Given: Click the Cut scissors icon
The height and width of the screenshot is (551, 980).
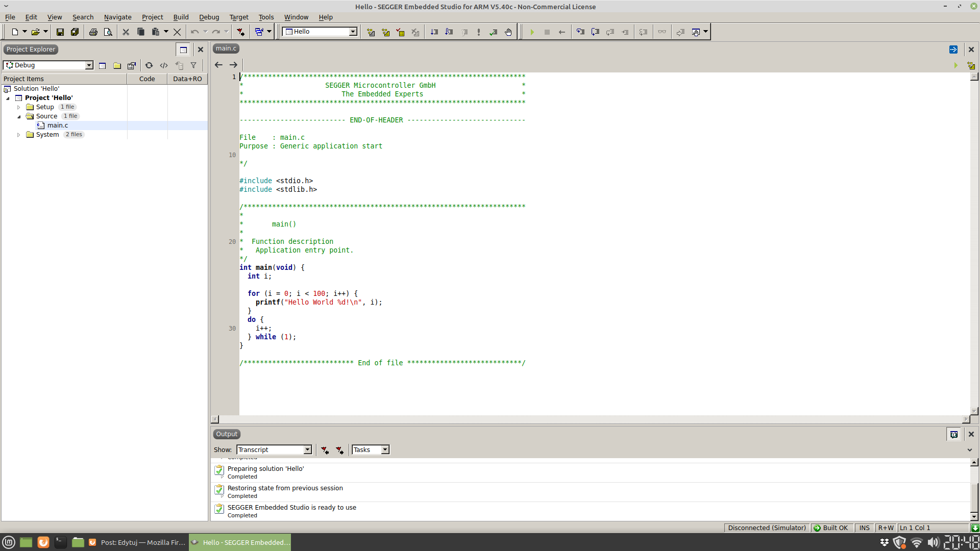Looking at the screenshot, I should (126, 32).
